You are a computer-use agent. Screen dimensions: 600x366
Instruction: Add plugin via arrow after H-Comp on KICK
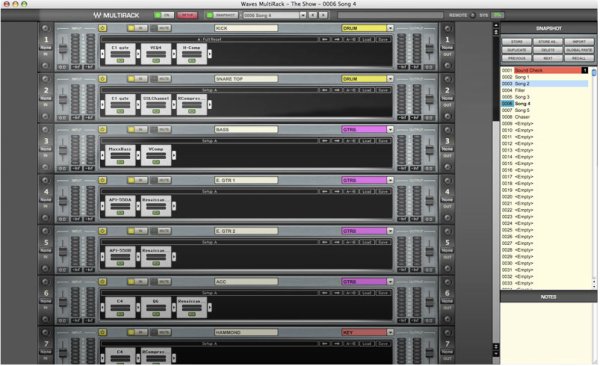click(210, 54)
